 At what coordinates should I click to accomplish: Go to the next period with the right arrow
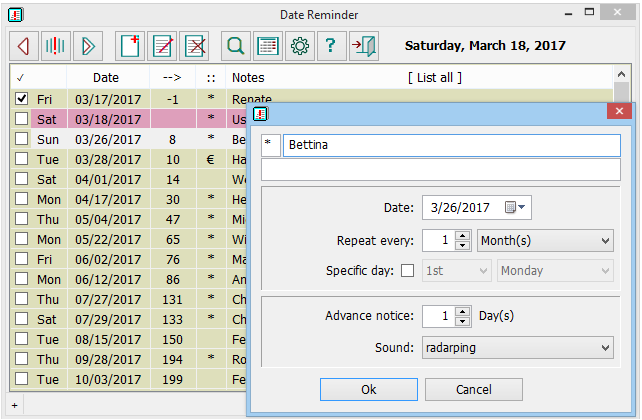pyautogui.click(x=88, y=46)
